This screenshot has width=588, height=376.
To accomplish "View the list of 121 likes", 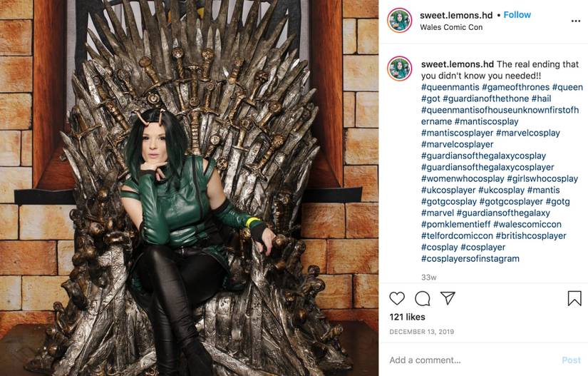I will 407,317.
